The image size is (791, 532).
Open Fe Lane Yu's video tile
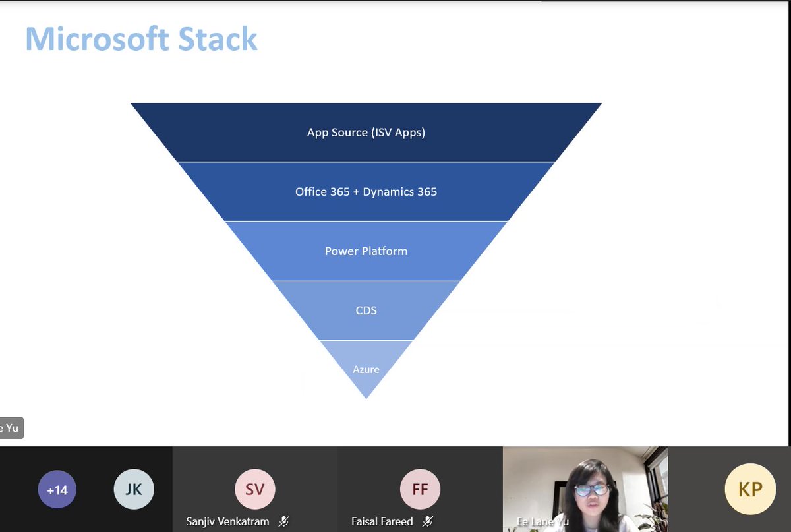pos(585,489)
